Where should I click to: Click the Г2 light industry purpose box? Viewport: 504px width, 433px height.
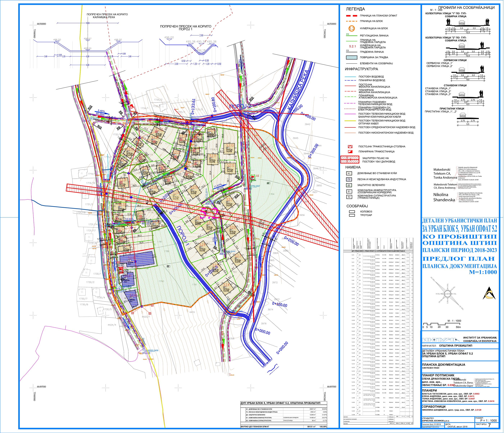(x=349, y=179)
